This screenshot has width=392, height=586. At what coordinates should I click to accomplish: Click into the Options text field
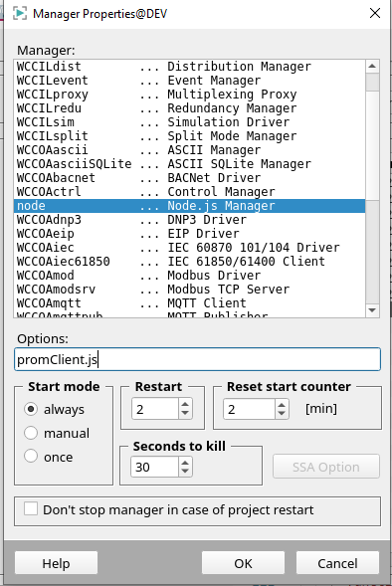click(197, 359)
